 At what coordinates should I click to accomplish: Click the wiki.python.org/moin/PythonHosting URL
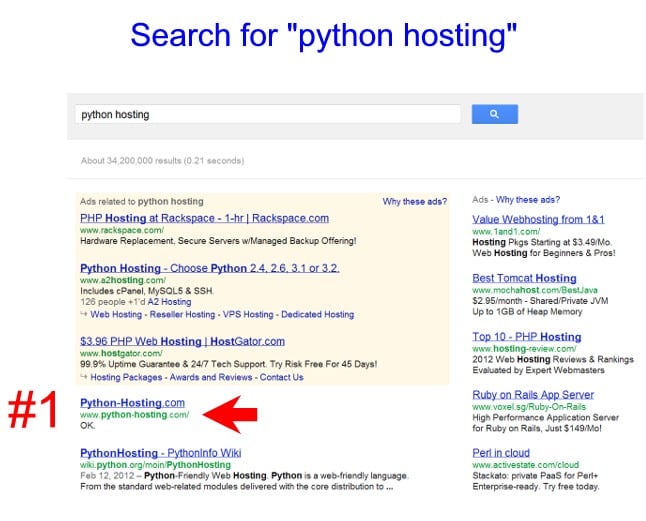(x=155, y=465)
